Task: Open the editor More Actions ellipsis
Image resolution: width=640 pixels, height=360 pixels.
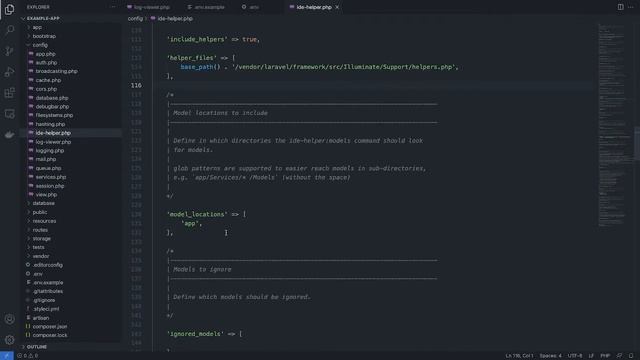Action: 631,7
